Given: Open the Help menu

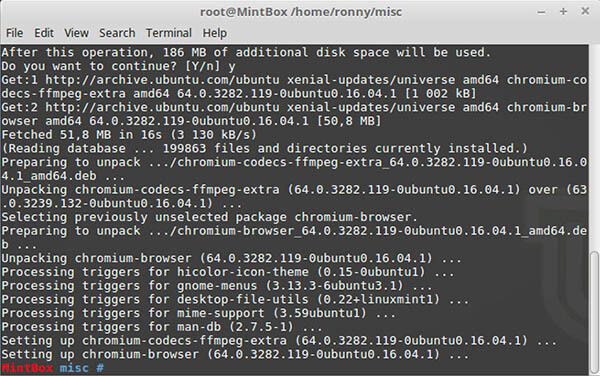Looking at the screenshot, I should (x=215, y=33).
